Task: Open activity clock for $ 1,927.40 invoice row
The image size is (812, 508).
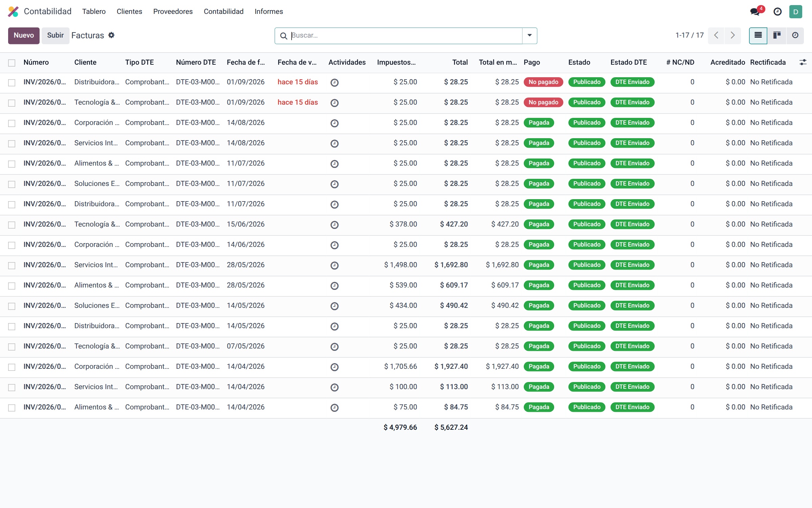Action: tap(334, 367)
